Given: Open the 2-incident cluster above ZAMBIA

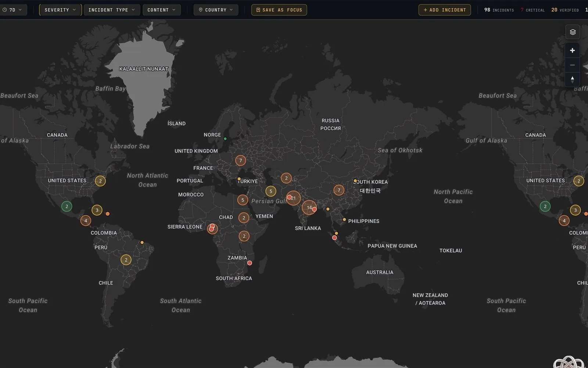Looking at the screenshot, I should pos(244,236).
